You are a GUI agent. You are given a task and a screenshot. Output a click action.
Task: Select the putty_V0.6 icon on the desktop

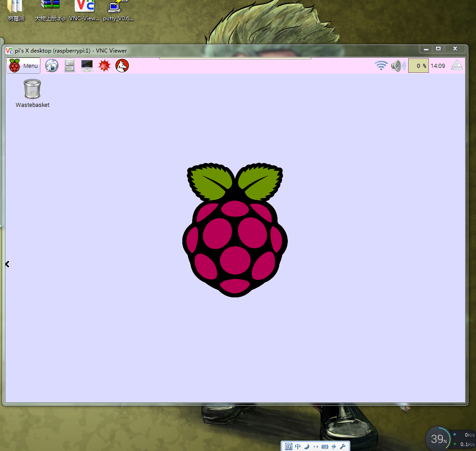(118, 11)
